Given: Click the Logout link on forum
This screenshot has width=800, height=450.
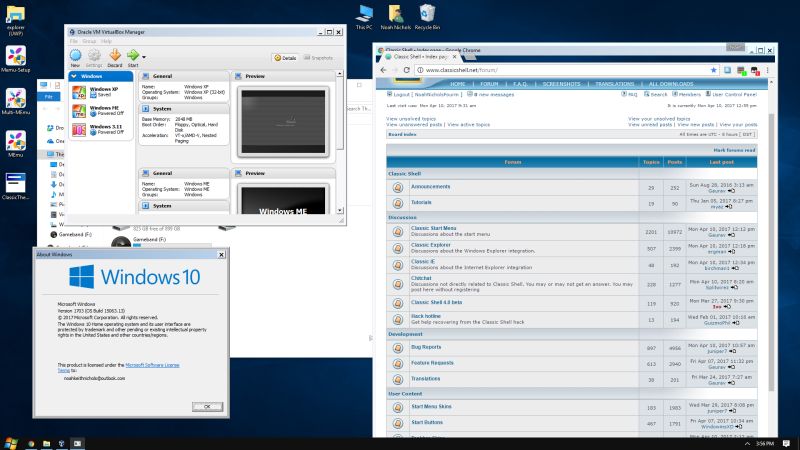Looking at the screenshot, I should coord(401,94).
